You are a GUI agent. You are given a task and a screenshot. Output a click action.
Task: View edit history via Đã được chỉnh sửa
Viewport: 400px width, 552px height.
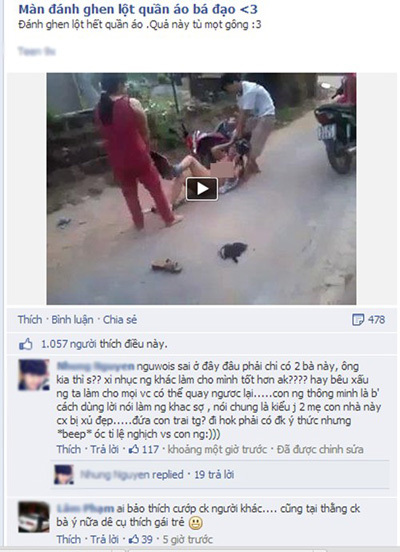click(320, 449)
